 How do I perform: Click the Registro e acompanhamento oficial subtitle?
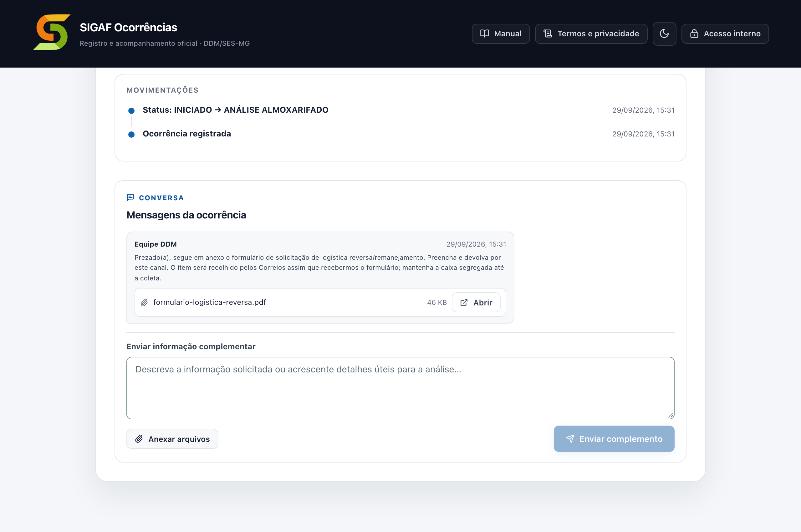click(165, 43)
